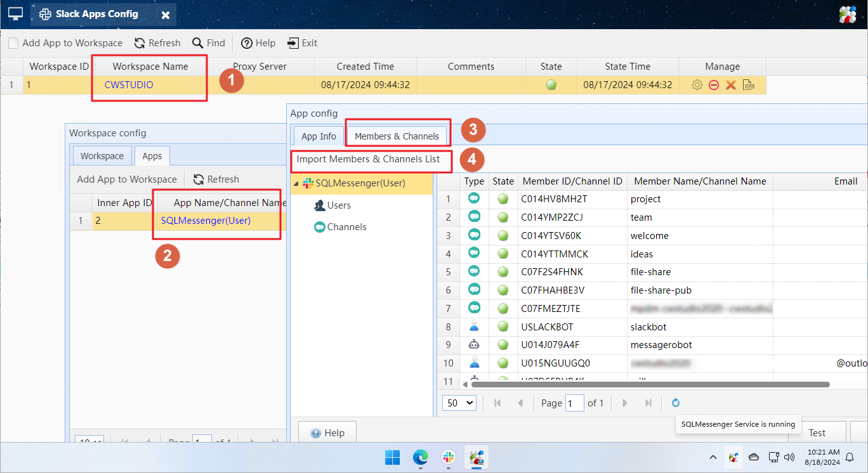
Task: Select the USLACKBOT member ID cell
Action: pos(572,327)
